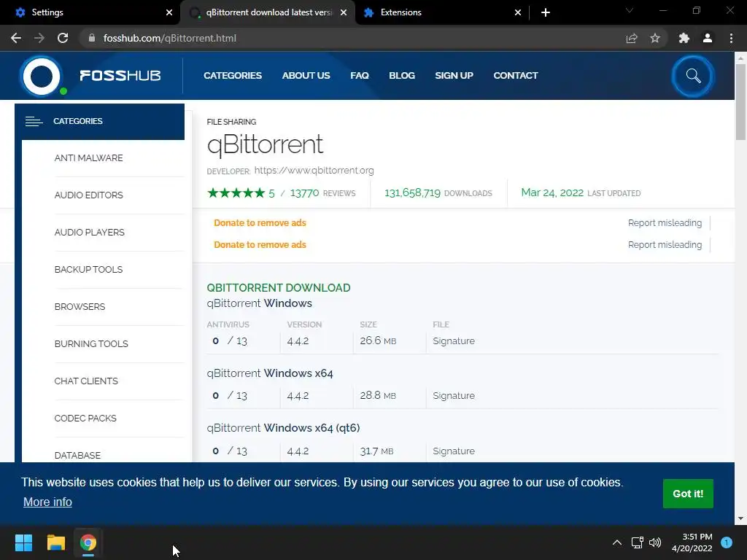
Task: Select the qBittorrent download tab
Action: click(268, 12)
